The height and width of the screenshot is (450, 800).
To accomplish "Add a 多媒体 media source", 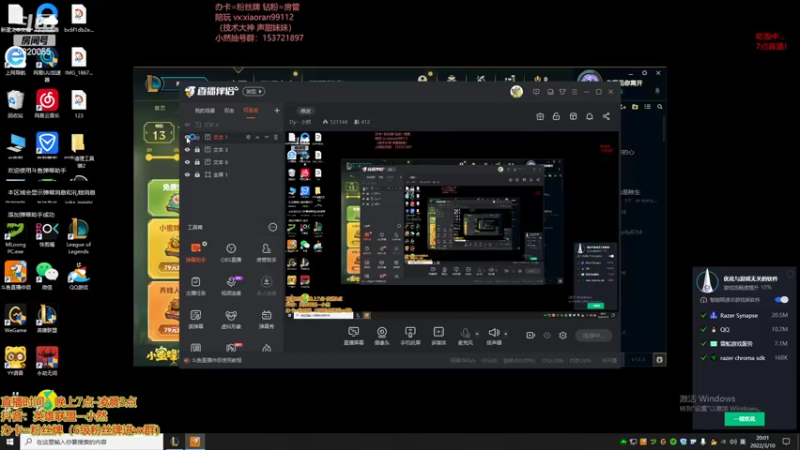I will click(x=439, y=336).
